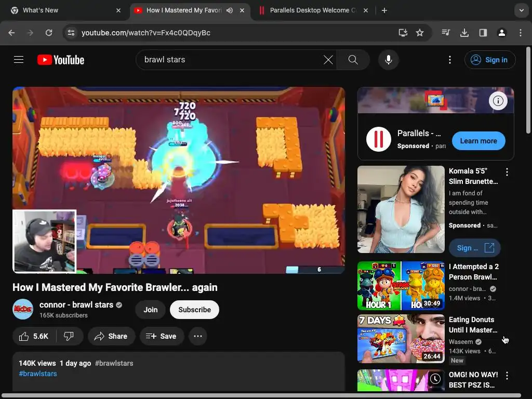Image resolution: width=532 pixels, height=399 pixels.
Task: Open I Attempted a 2 Person Brawl title
Action: coord(474,272)
